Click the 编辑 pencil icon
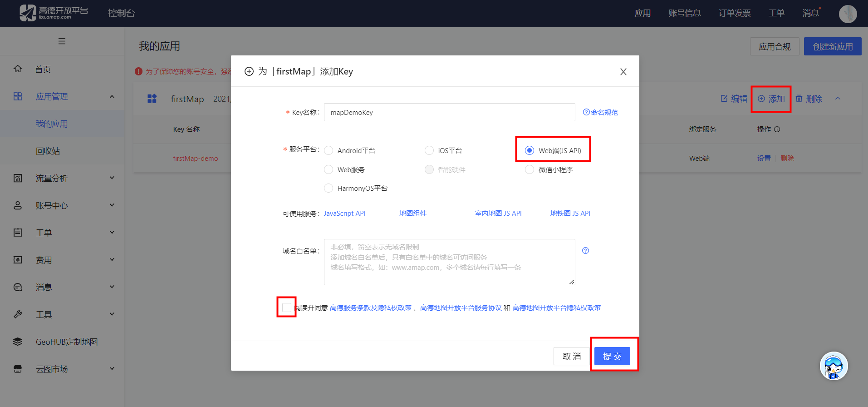 coord(724,99)
